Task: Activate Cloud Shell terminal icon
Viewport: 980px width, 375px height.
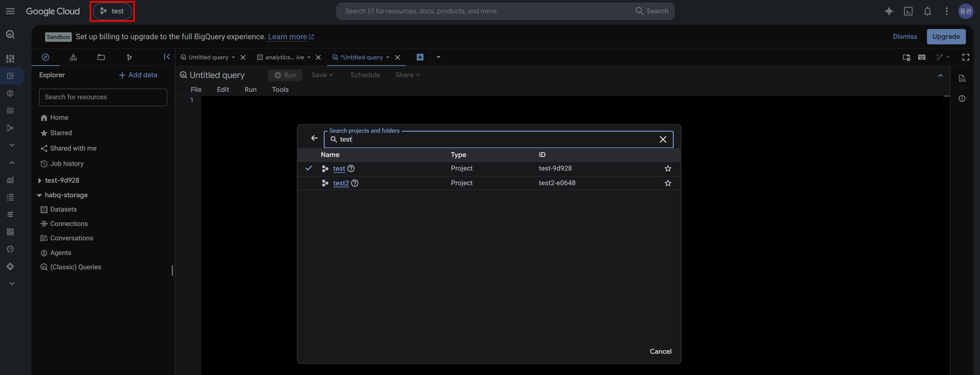Action: [908, 11]
